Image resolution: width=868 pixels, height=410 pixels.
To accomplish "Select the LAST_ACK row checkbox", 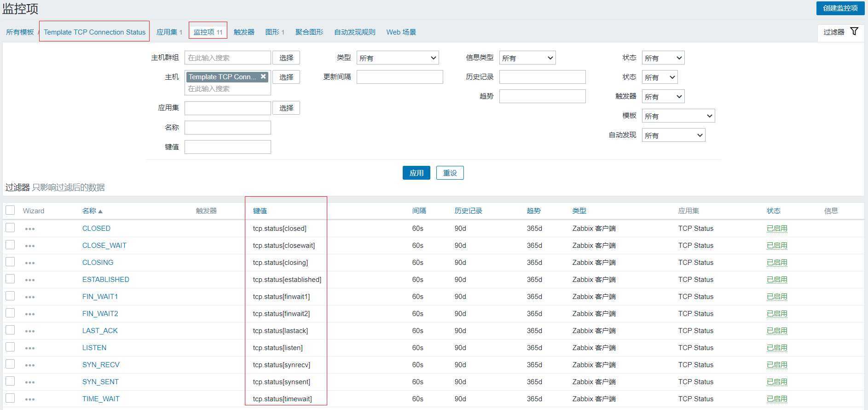I will click(x=10, y=330).
